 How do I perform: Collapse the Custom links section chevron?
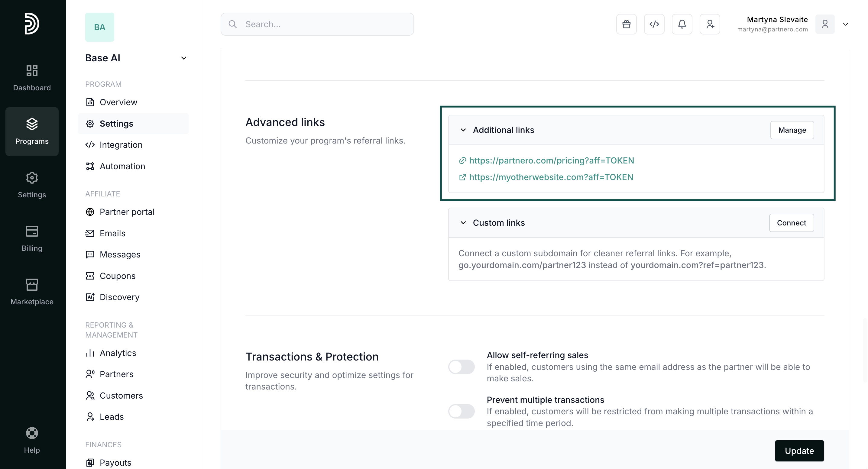(x=463, y=223)
